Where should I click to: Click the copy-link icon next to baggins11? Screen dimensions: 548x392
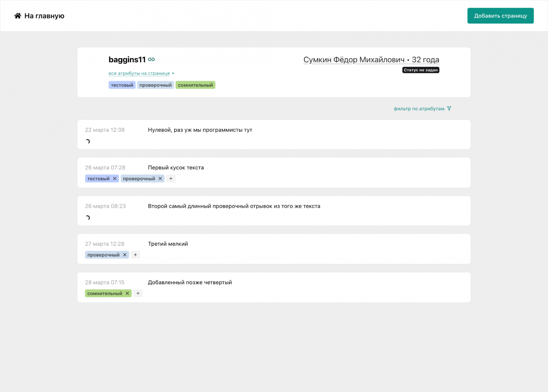[x=151, y=59]
